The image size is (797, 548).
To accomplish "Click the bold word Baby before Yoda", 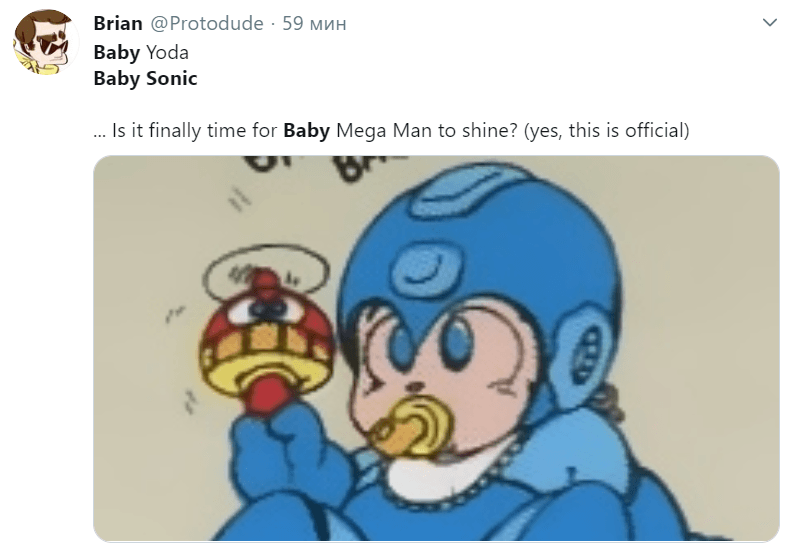I will coord(117,53).
